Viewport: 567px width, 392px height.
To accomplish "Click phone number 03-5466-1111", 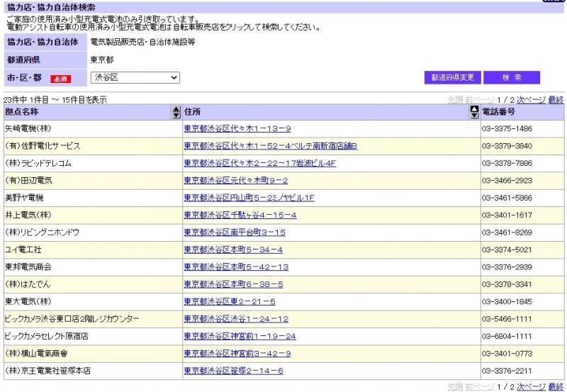I will (507, 319).
